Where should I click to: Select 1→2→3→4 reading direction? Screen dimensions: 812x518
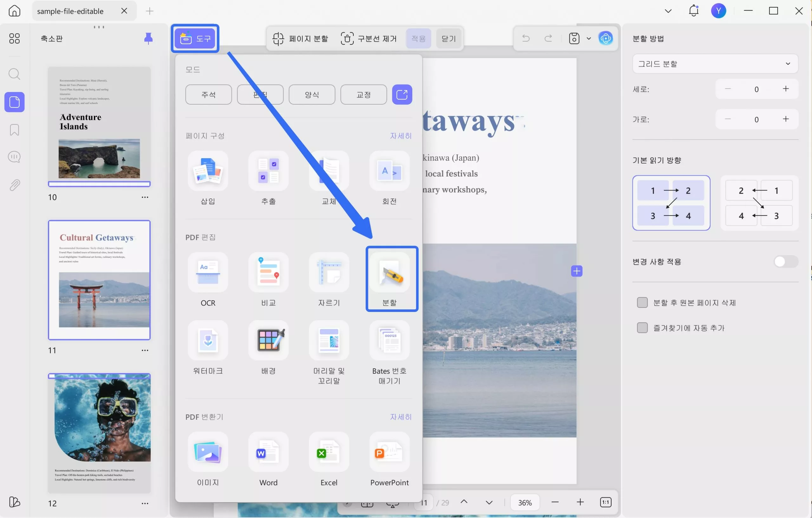671,203
